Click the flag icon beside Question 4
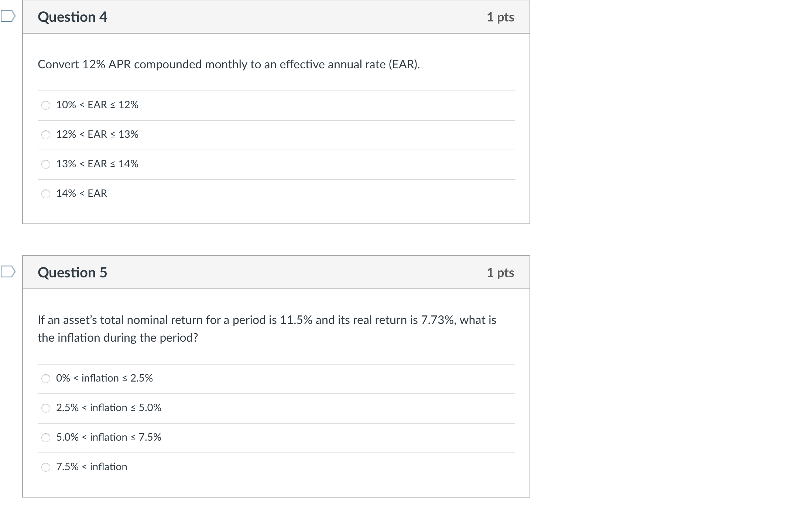The width and height of the screenshot is (812, 516). tap(7, 17)
